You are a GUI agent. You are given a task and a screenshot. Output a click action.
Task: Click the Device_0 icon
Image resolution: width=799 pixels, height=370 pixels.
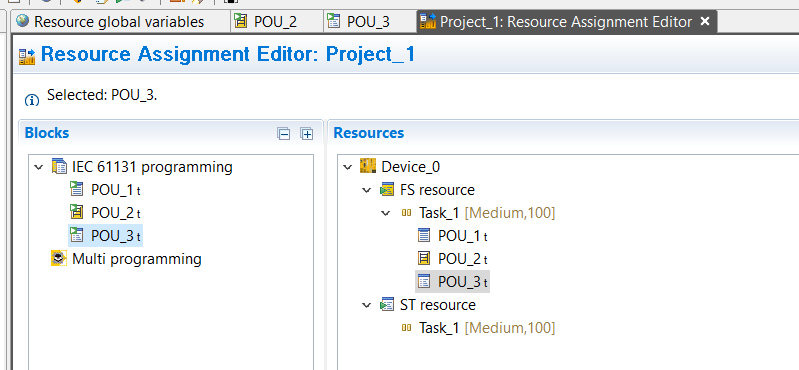[x=368, y=167]
